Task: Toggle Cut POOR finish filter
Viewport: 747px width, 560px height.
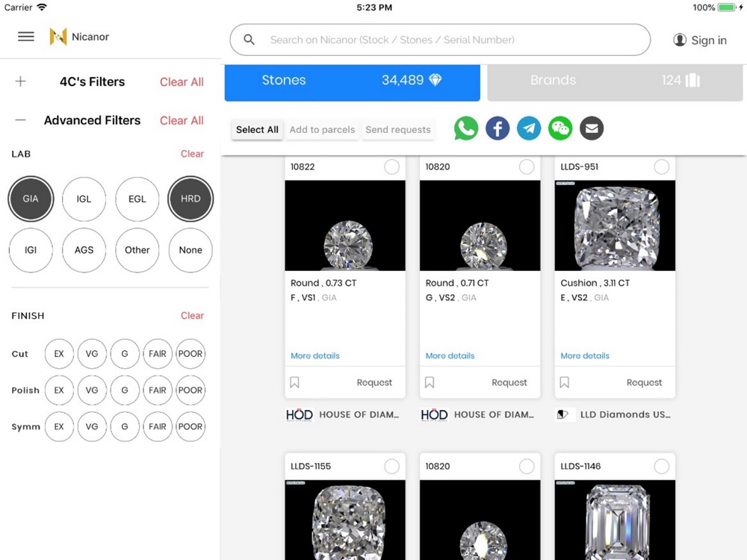Action: pos(190,354)
